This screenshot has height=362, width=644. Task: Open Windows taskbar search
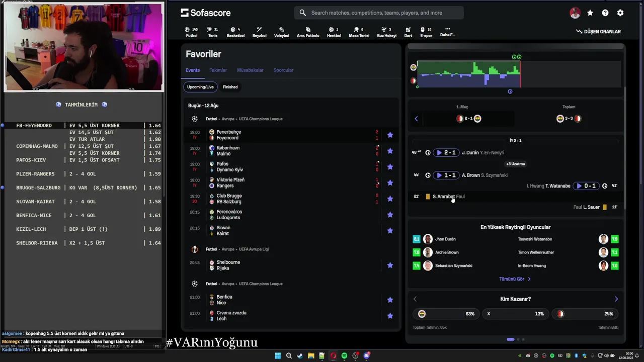(289, 356)
